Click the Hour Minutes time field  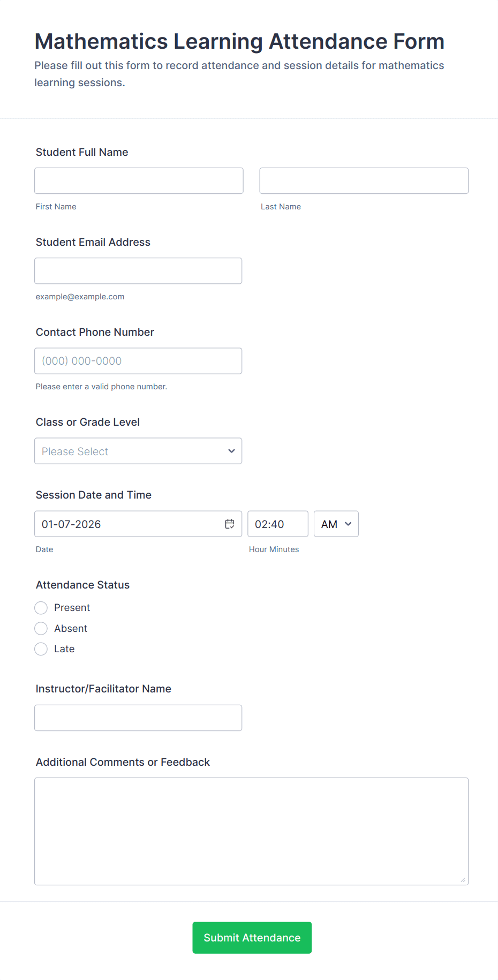point(277,524)
